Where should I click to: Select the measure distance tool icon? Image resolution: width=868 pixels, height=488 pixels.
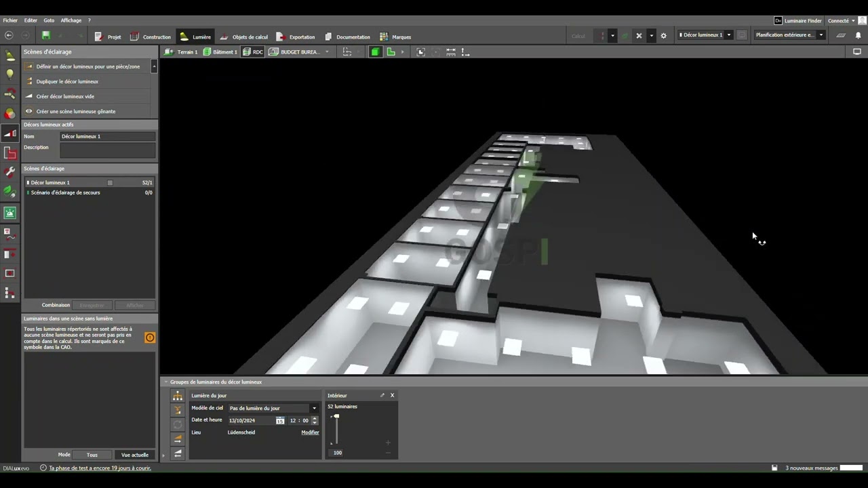pyautogui.click(x=450, y=52)
